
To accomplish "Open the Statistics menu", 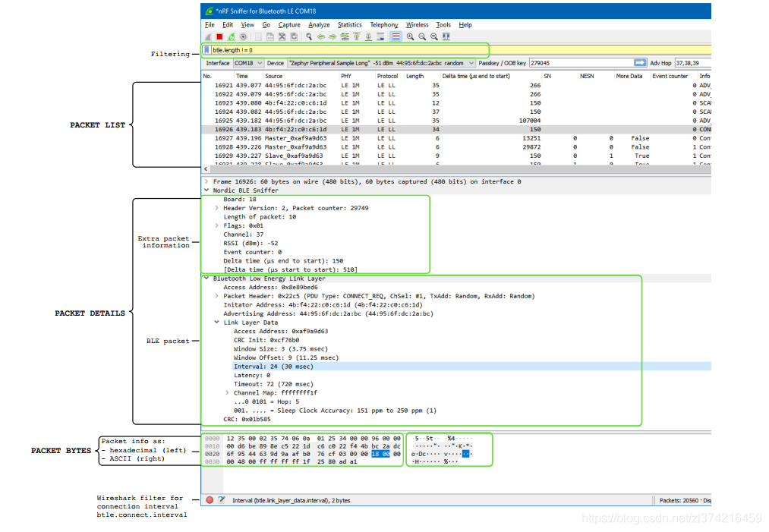I will point(350,25).
